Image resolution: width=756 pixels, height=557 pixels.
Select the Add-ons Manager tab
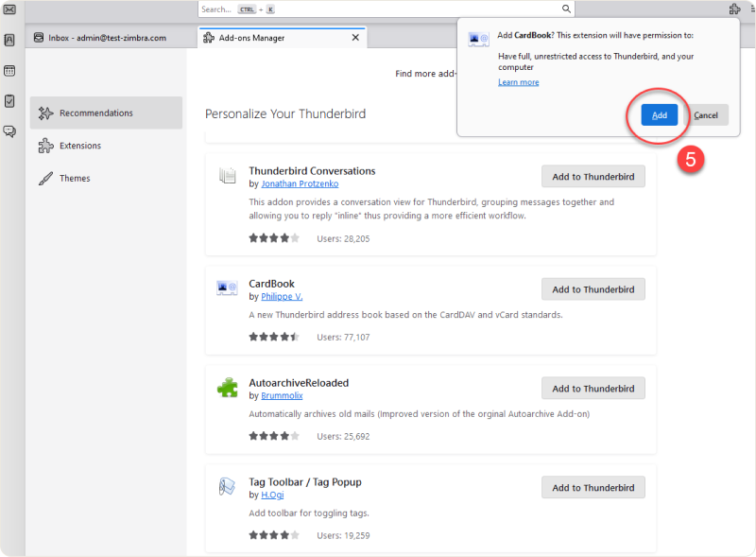click(282, 38)
